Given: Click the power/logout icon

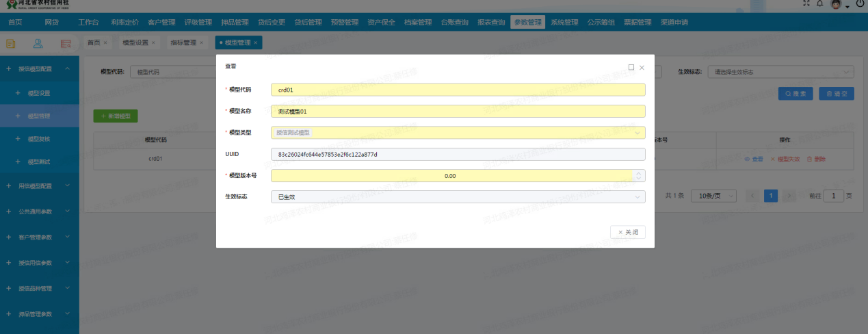Looking at the screenshot, I should pyautogui.click(x=860, y=3).
